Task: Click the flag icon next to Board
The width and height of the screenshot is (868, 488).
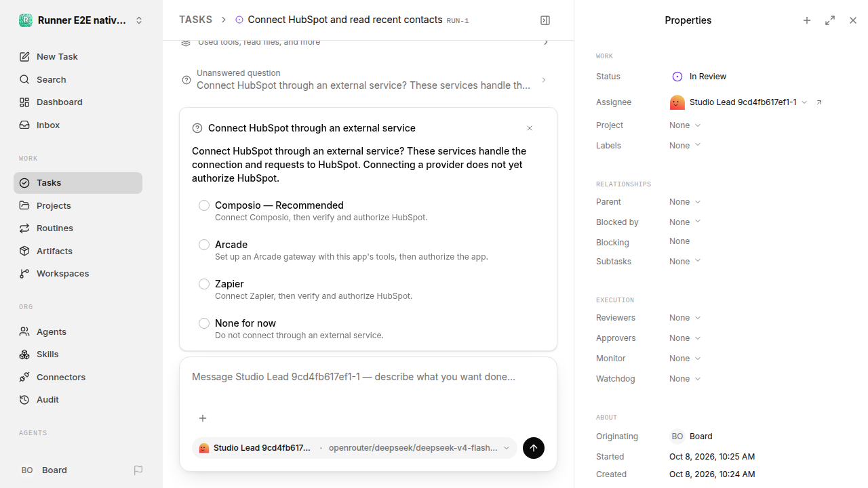Action: 138,470
